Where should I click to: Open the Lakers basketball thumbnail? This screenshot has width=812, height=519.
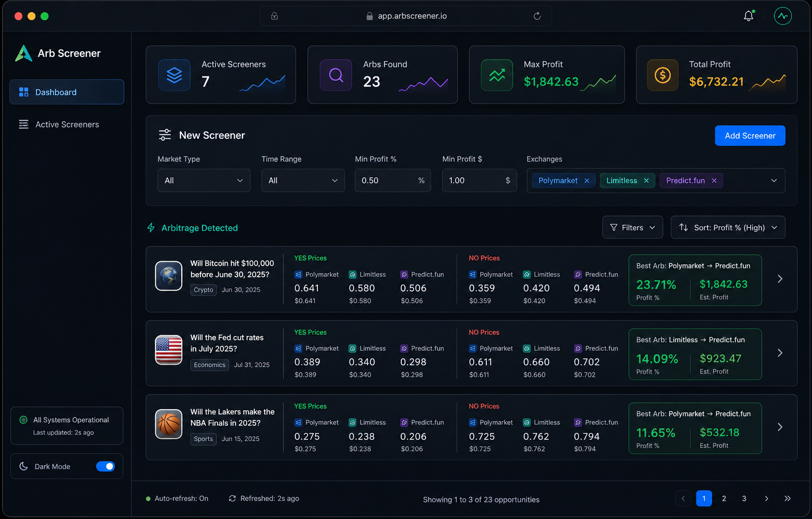pyautogui.click(x=169, y=424)
